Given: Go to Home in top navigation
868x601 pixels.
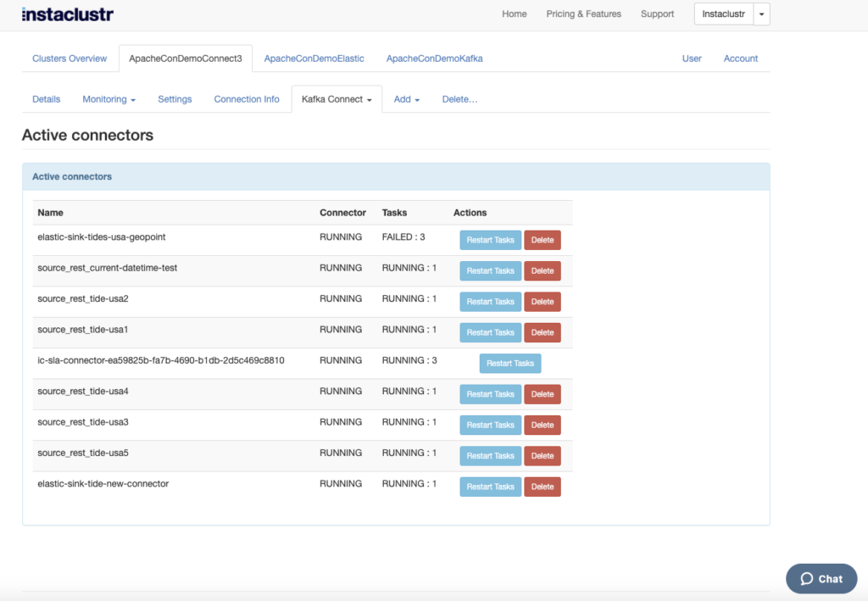Looking at the screenshot, I should click(515, 14).
